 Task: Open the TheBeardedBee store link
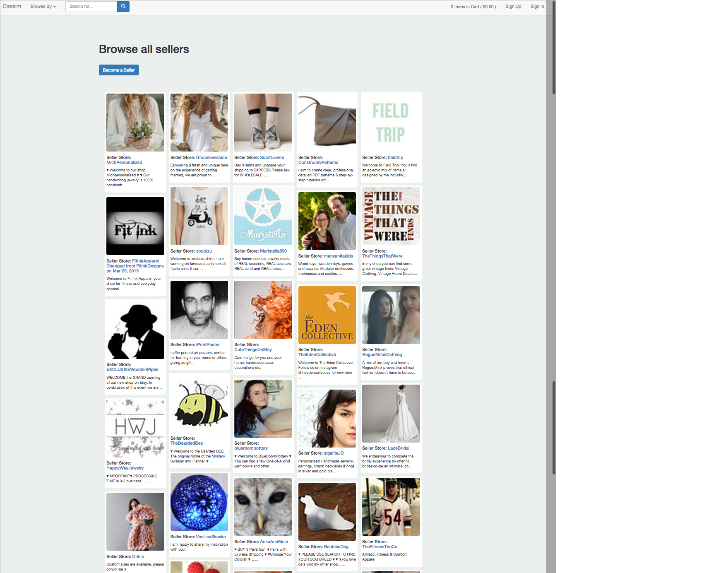[x=187, y=443]
